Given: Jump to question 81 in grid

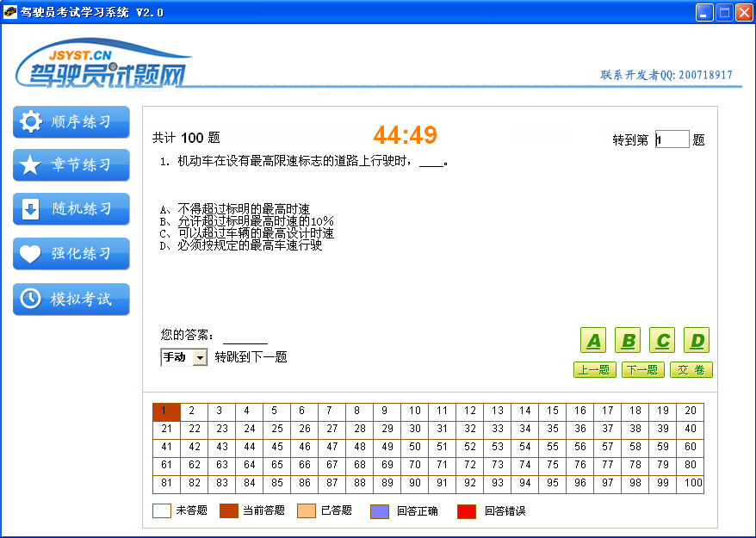Looking at the screenshot, I should 166,485.
